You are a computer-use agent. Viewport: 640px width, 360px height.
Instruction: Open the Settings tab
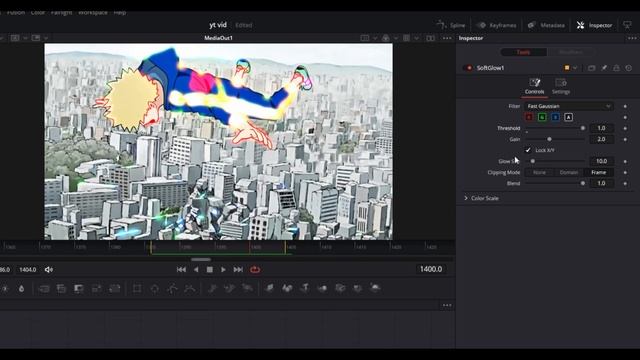(x=561, y=87)
